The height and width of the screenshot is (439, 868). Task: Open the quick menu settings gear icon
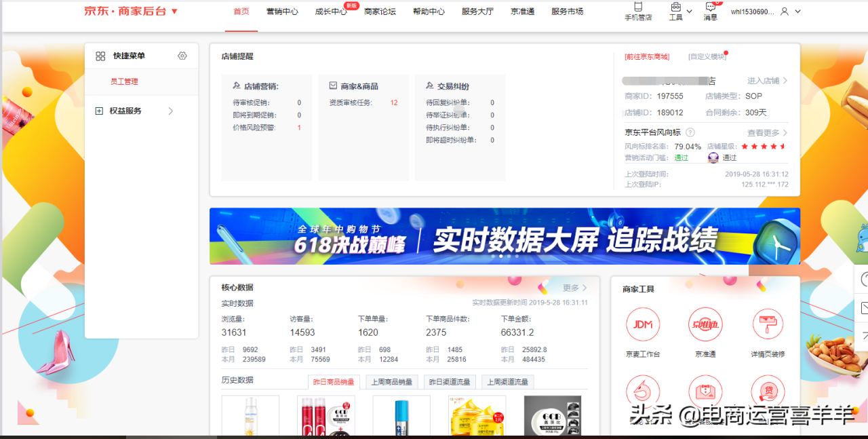click(182, 56)
